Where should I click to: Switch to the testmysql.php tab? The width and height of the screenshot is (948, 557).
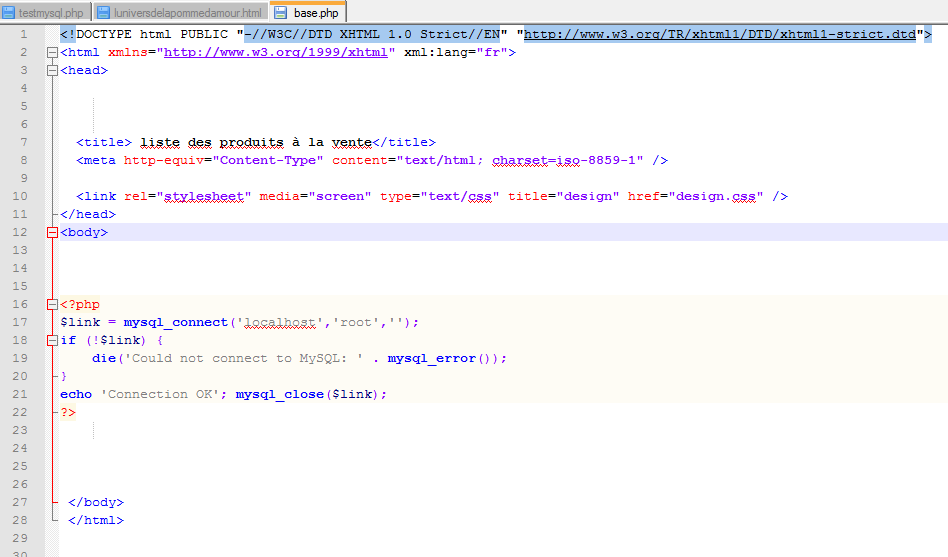(51, 13)
